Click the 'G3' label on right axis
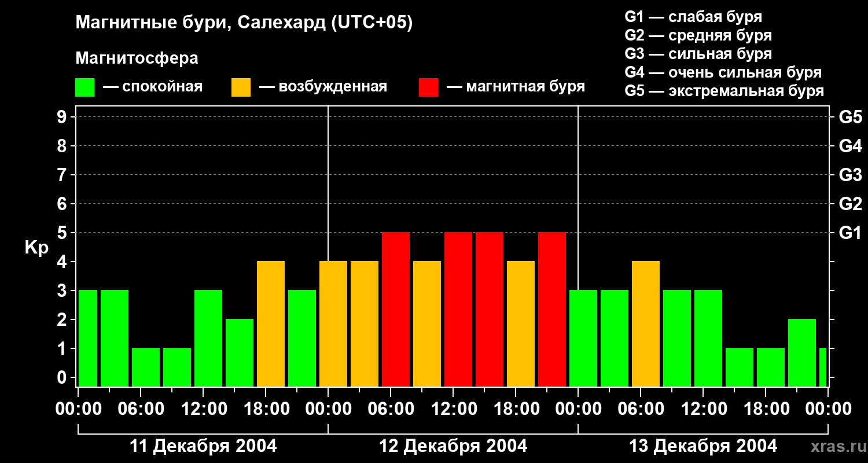This screenshot has width=868, height=463. click(x=850, y=175)
